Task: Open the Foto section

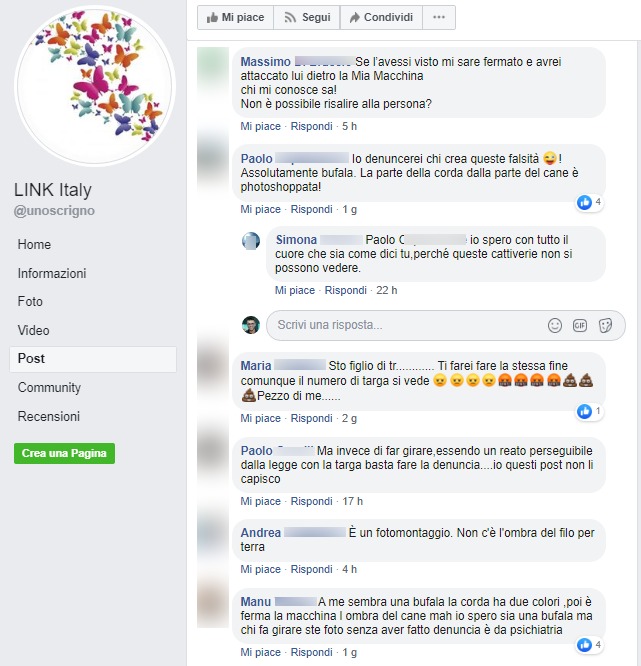Action: (30, 302)
